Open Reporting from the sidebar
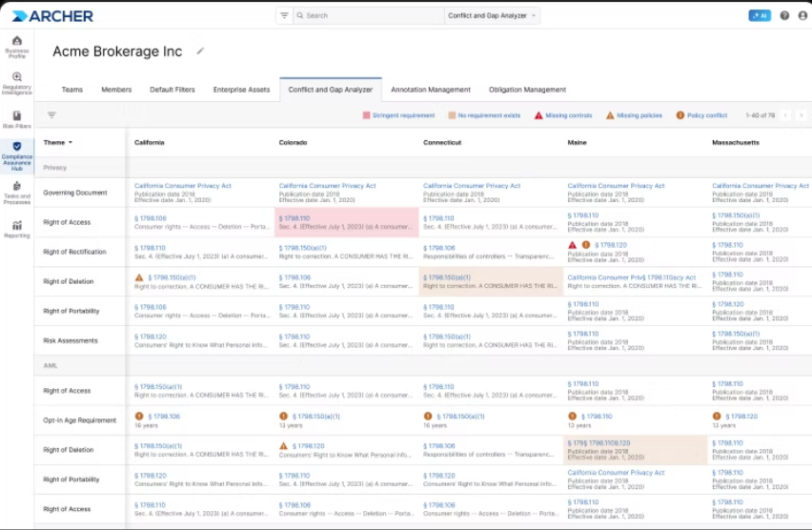The width and height of the screenshot is (812, 530). (x=16, y=229)
